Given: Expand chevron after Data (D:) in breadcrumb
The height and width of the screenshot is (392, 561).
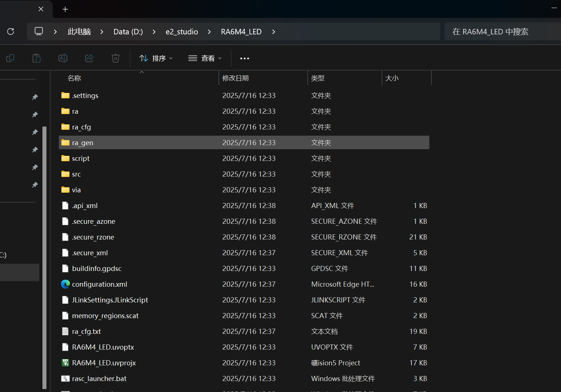Looking at the screenshot, I should pyautogui.click(x=154, y=32).
